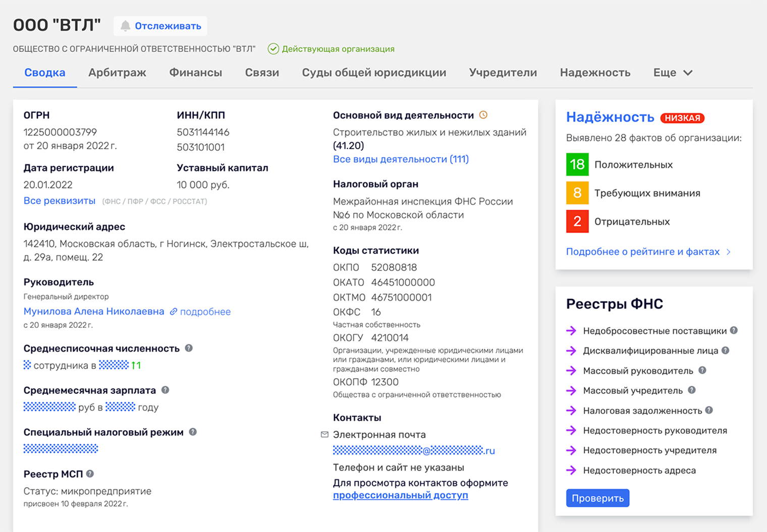Screen dimensions: 767x532
Task: Click arrow icon beside Недобросовестные поставщики
Action: pyautogui.click(x=571, y=331)
